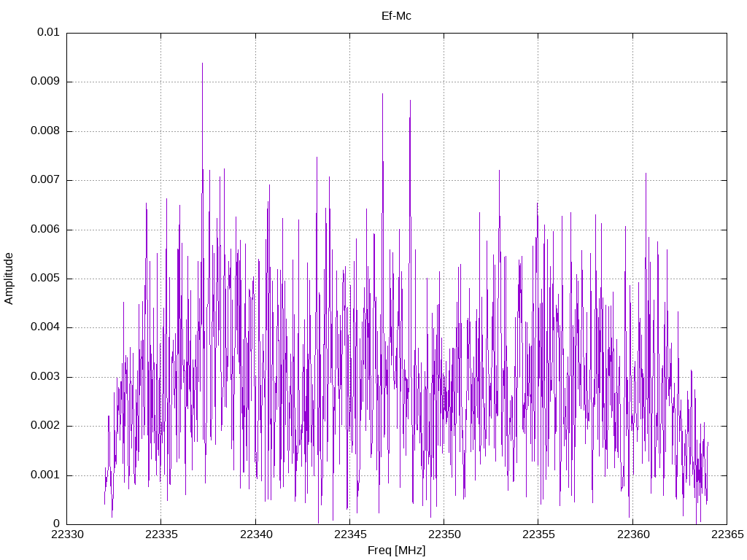Click the x-axis tick label 22350
The image size is (747, 560).
pos(444,534)
